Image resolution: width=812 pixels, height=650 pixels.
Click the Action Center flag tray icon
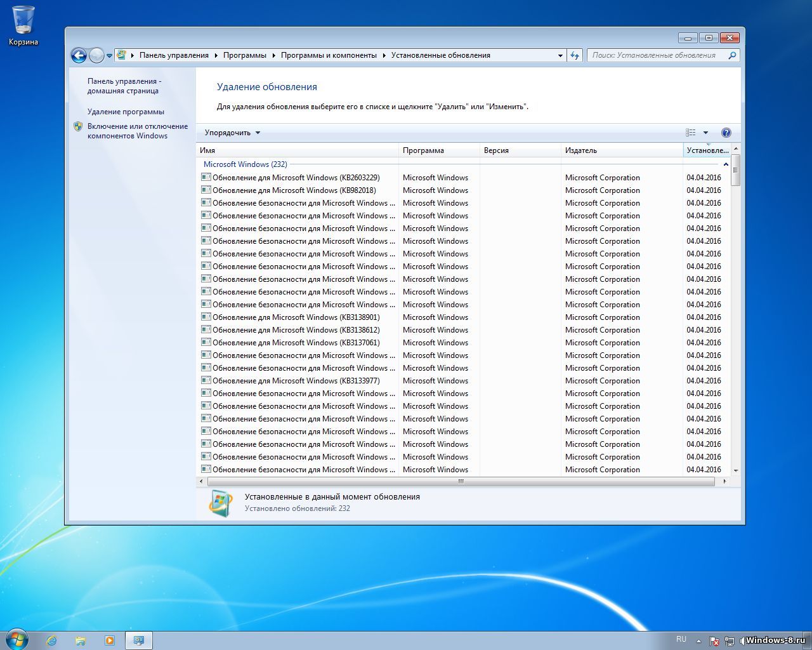(714, 641)
